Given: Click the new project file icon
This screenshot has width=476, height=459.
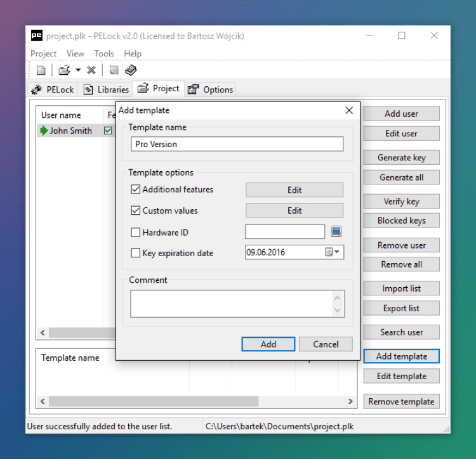Looking at the screenshot, I should (41, 70).
